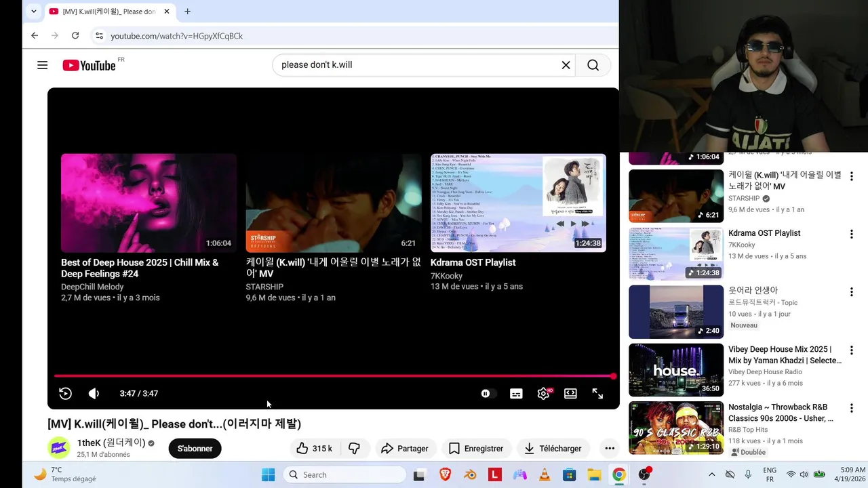Open the ENG FR language switcher
The image size is (868, 488).
(x=770, y=474)
